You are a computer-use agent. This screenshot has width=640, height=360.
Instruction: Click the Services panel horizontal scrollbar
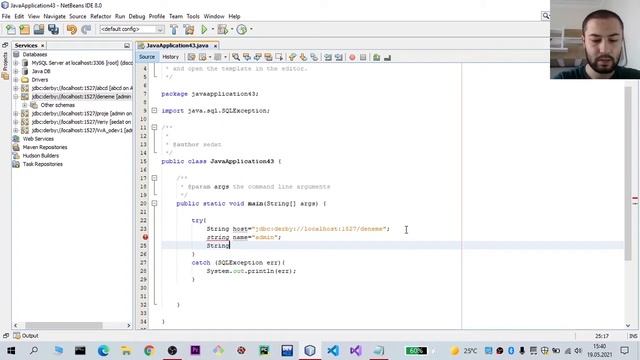click(63, 325)
